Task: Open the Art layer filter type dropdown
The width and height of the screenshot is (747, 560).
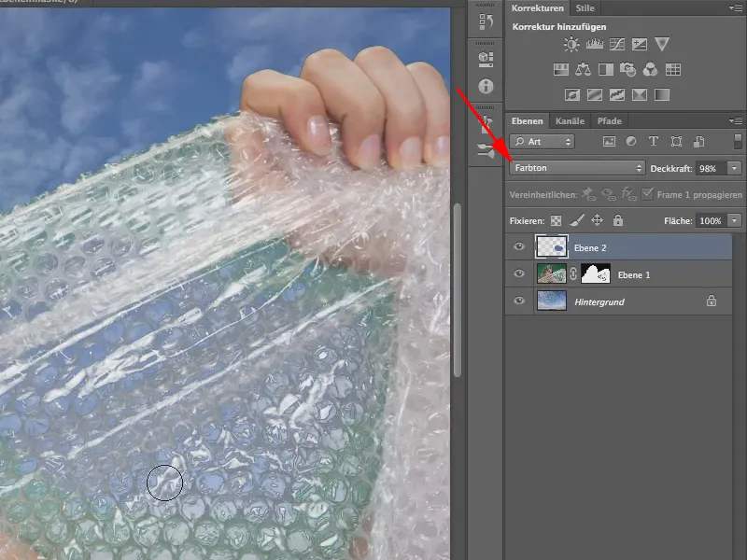Action: click(x=542, y=142)
